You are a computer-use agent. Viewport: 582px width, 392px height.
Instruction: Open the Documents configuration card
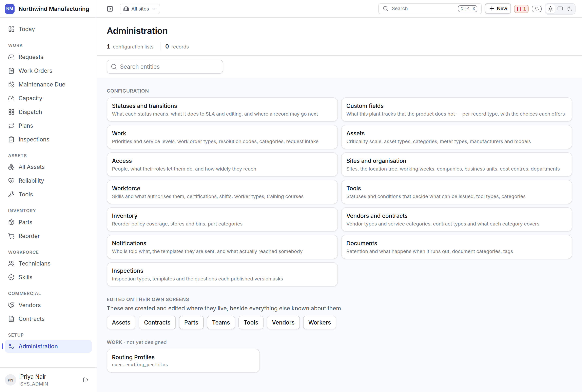point(457,247)
